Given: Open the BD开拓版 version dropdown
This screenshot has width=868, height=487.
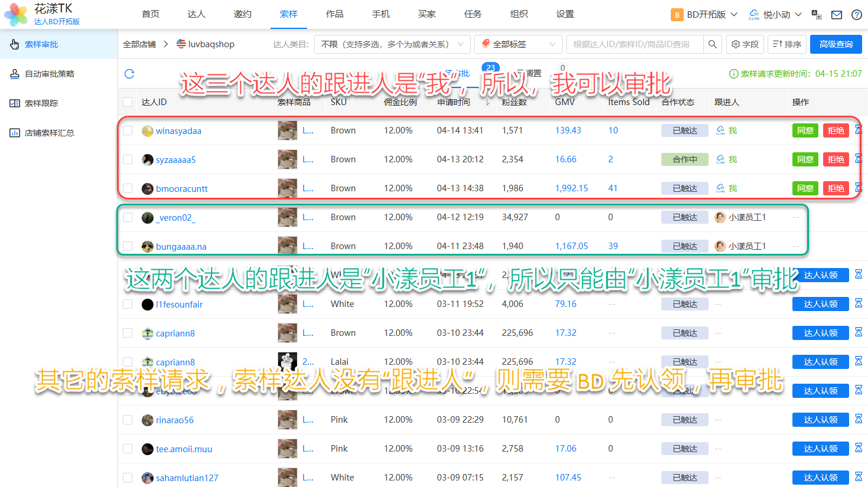Looking at the screenshot, I should 704,15.
